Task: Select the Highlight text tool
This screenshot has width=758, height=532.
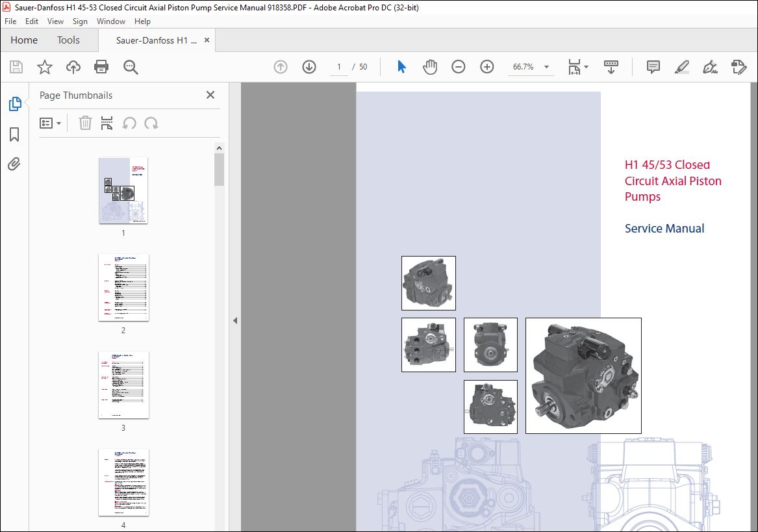Action: tap(681, 67)
